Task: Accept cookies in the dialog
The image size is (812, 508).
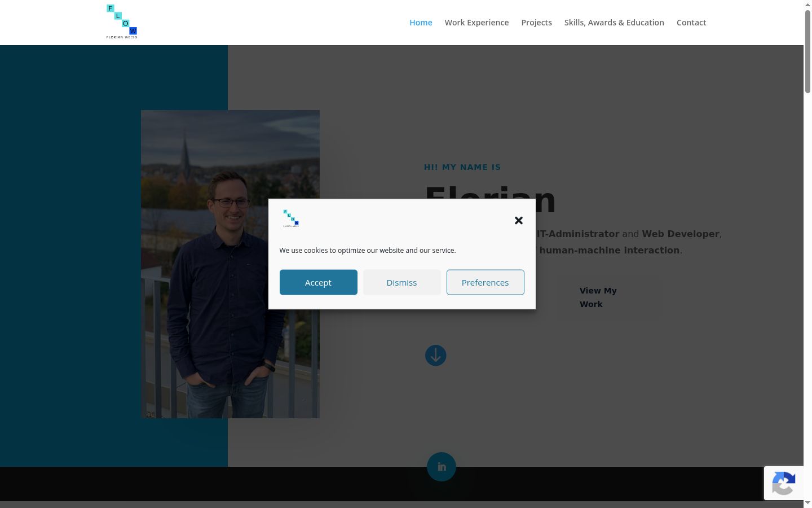Action: 319,282
